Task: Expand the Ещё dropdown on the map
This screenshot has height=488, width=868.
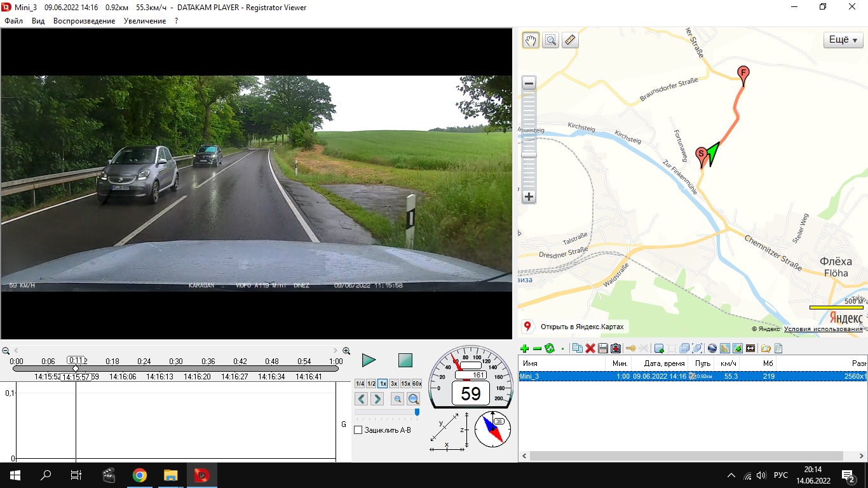Action: (x=843, y=40)
